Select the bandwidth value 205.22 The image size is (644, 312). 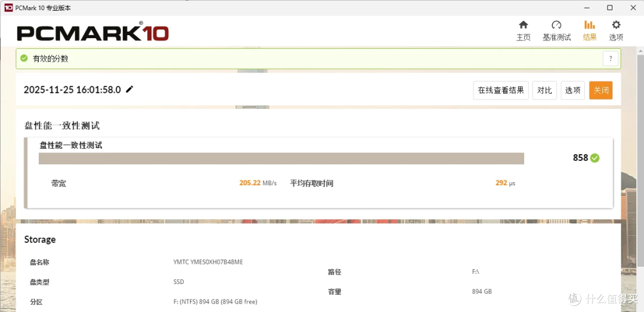coord(250,183)
